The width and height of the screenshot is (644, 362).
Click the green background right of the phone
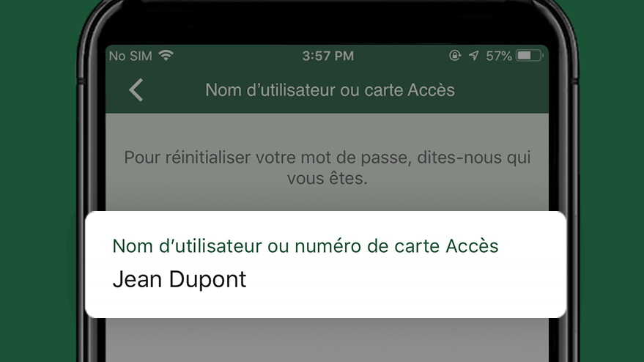pyautogui.click(x=612, y=181)
